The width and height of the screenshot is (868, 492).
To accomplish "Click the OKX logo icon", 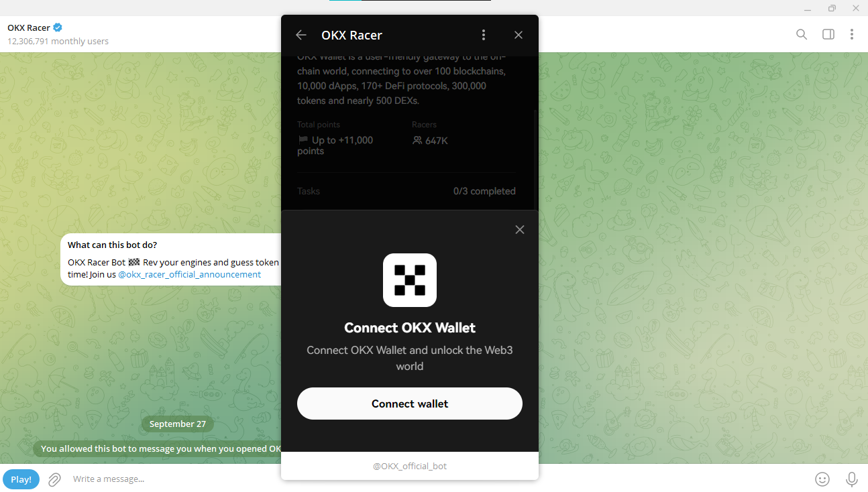I will pyautogui.click(x=409, y=280).
